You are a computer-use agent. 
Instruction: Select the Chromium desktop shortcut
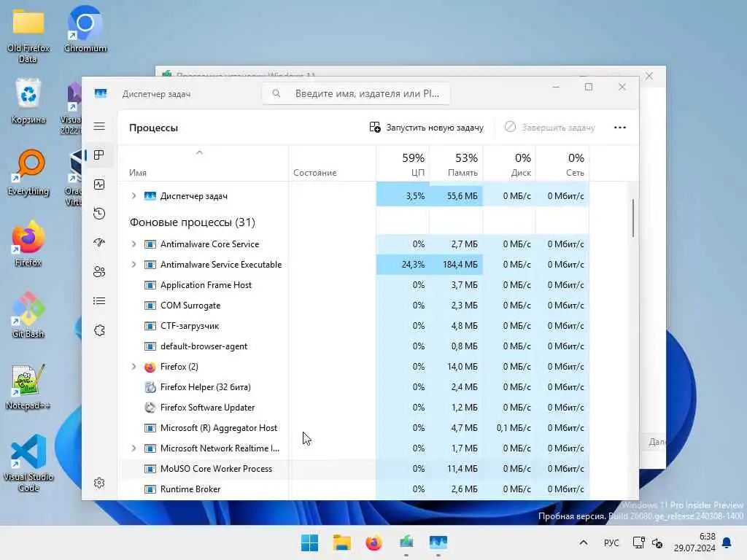[85, 29]
